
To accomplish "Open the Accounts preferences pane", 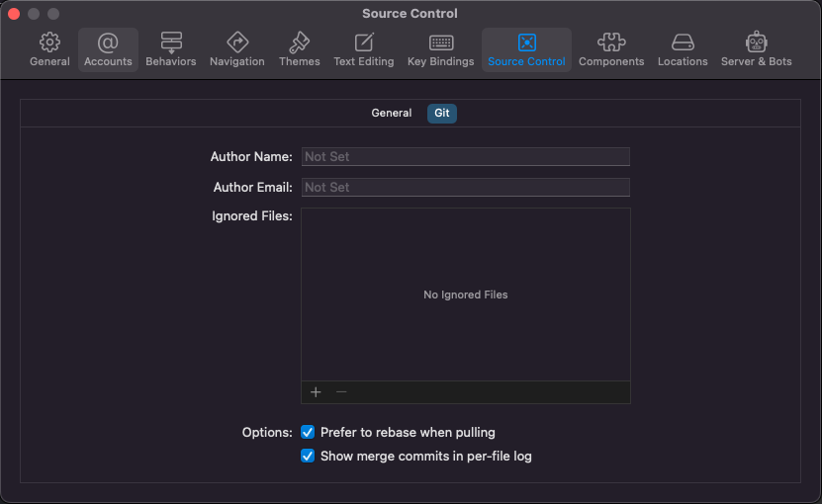I will [x=108, y=49].
